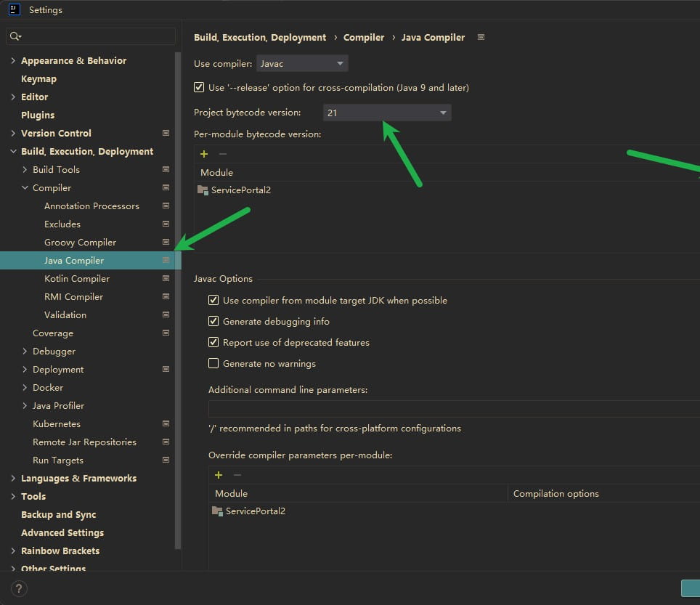This screenshot has height=605, width=700.
Task: Click the ServicePortal2 module folder icon in bytecode table
Action: (x=203, y=190)
